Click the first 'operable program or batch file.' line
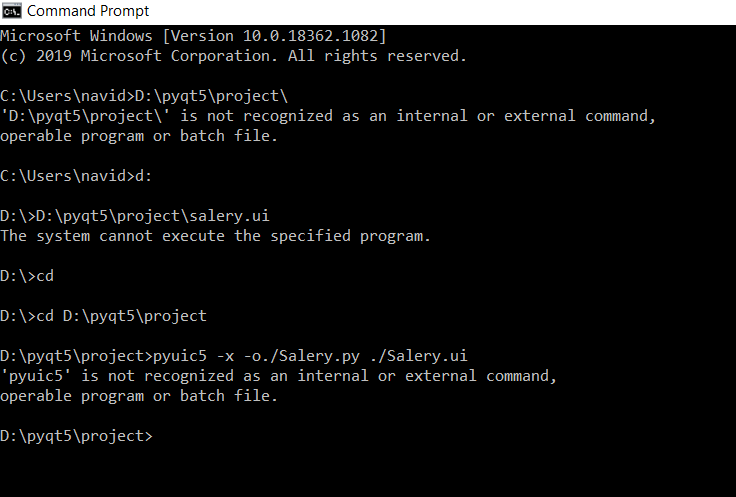The image size is (736, 497). tap(139, 136)
